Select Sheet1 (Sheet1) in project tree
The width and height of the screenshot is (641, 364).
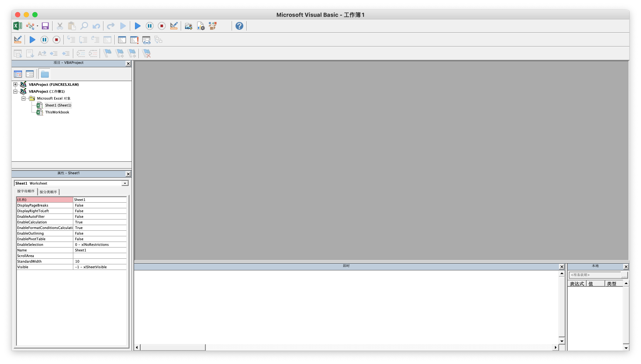point(58,105)
